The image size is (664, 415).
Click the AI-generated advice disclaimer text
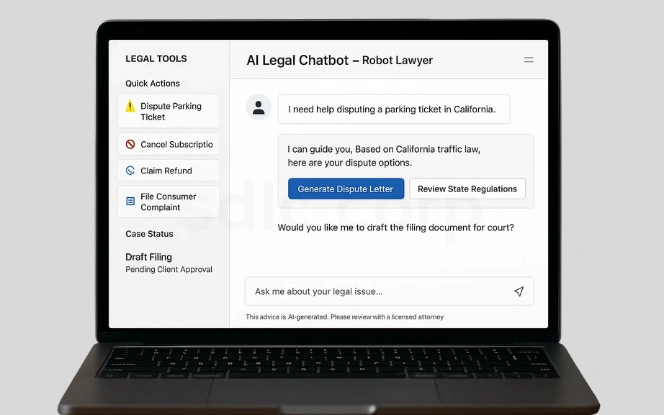[344, 317]
